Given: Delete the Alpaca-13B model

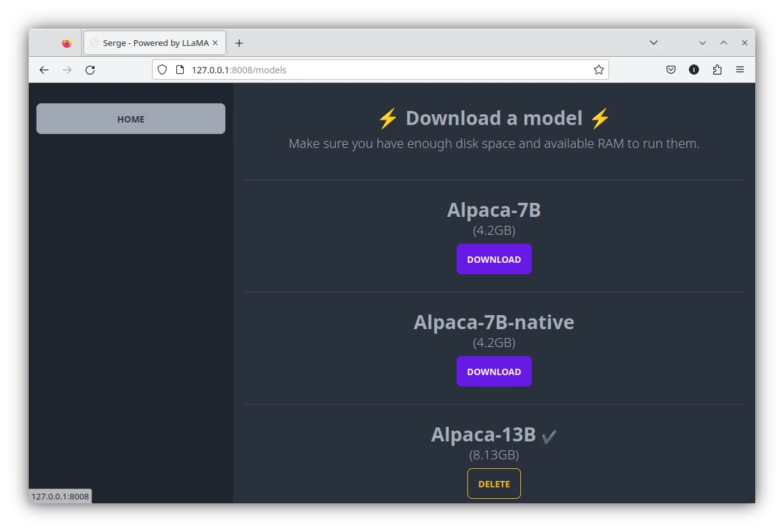Looking at the screenshot, I should pyautogui.click(x=494, y=484).
